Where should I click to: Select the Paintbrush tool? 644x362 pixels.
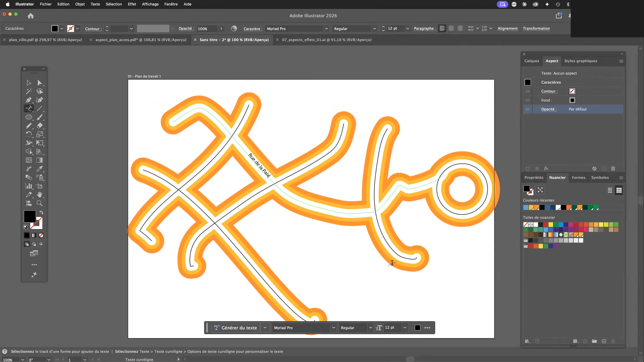[40, 117]
